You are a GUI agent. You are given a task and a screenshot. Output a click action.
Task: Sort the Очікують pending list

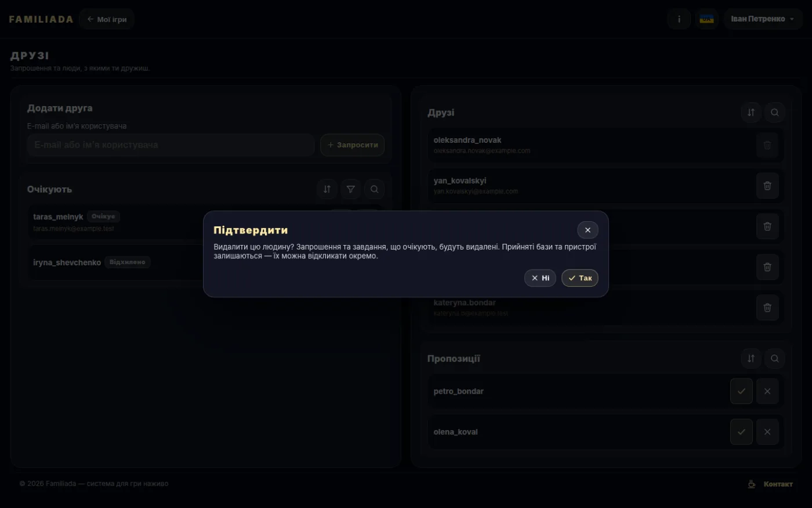point(327,189)
